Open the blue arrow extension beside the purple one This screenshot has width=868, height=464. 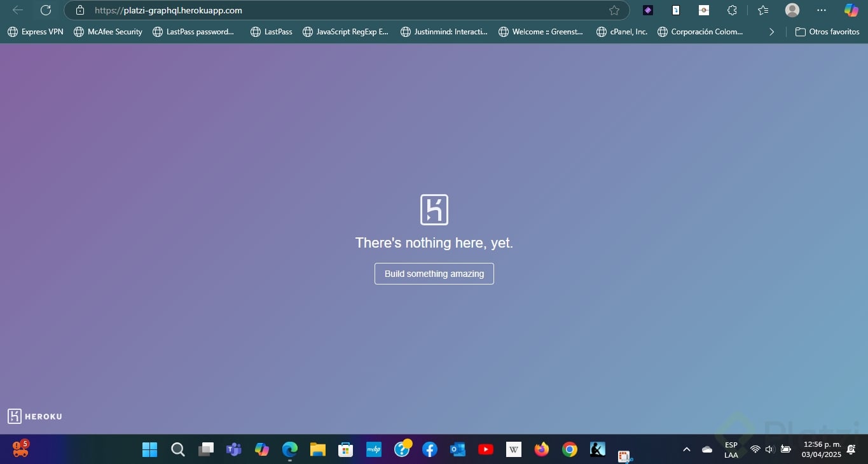(x=676, y=10)
